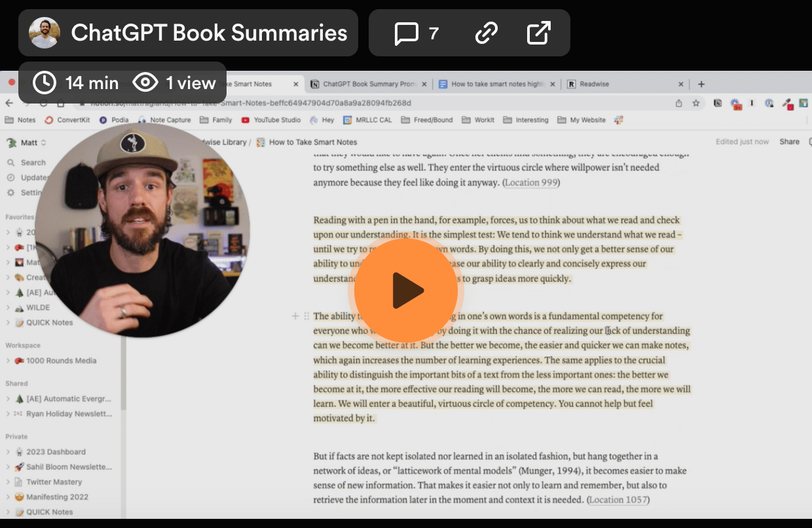This screenshot has height=528, width=812.
Task: Close the ChatGPT Book Summary Prompt tab
Action: 424,85
